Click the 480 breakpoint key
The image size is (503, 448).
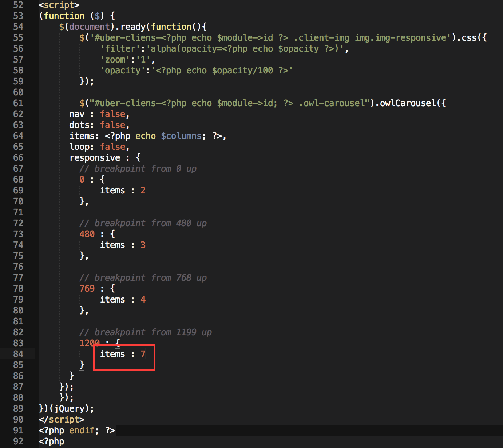[x=87, y=234]
